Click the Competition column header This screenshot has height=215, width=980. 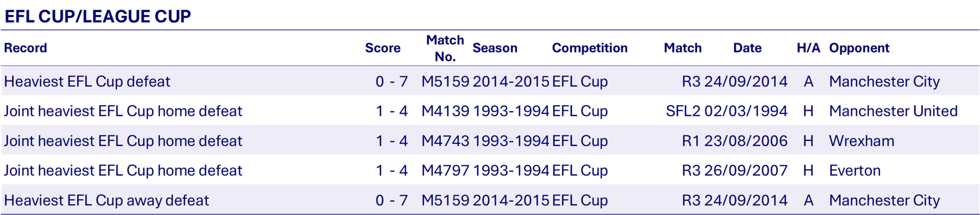click(x=589, y=48)
